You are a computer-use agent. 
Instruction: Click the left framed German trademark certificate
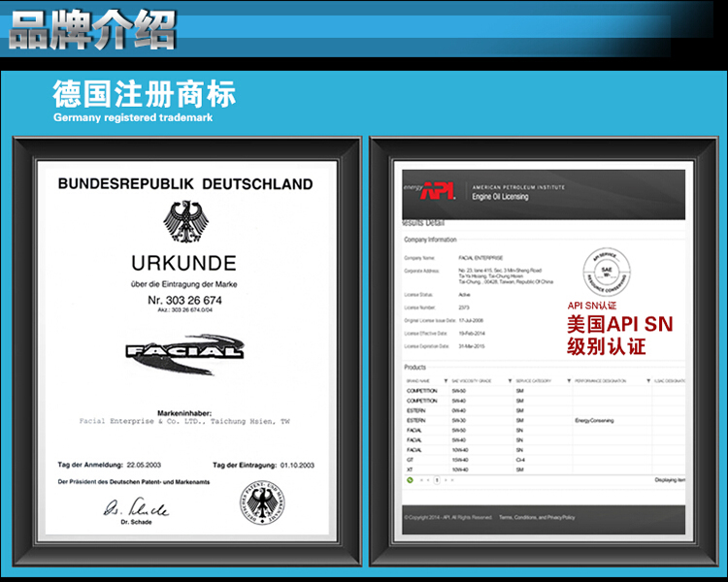point(184,349)
